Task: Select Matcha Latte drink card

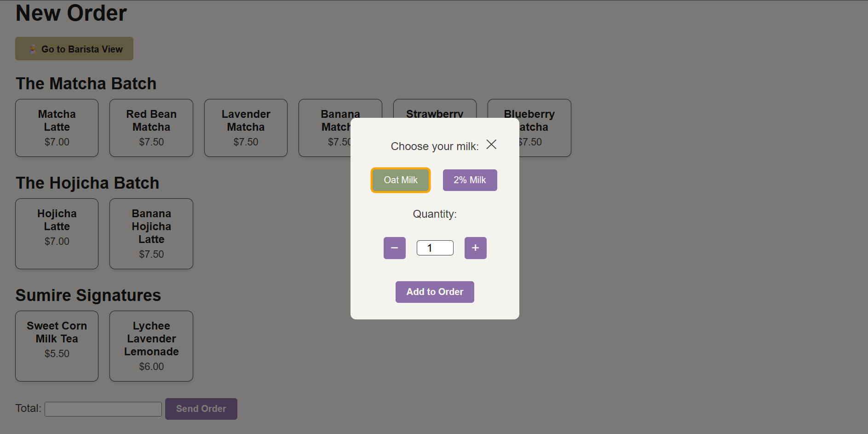Action: [x=57, y=127]
